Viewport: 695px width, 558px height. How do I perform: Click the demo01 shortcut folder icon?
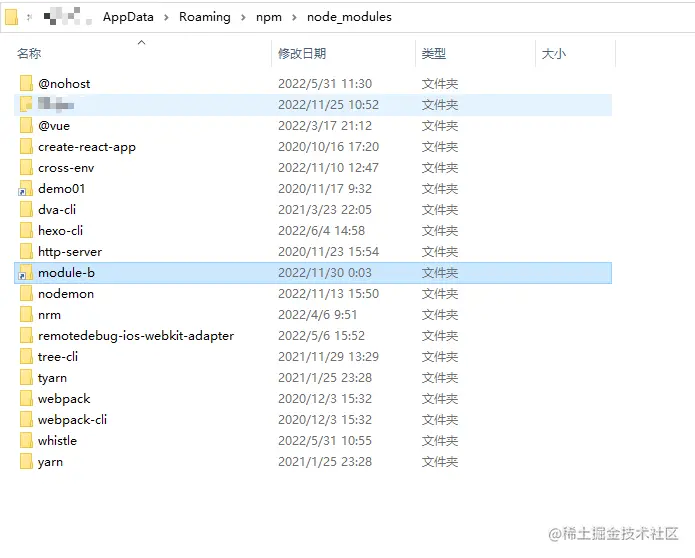pos(25,188)
